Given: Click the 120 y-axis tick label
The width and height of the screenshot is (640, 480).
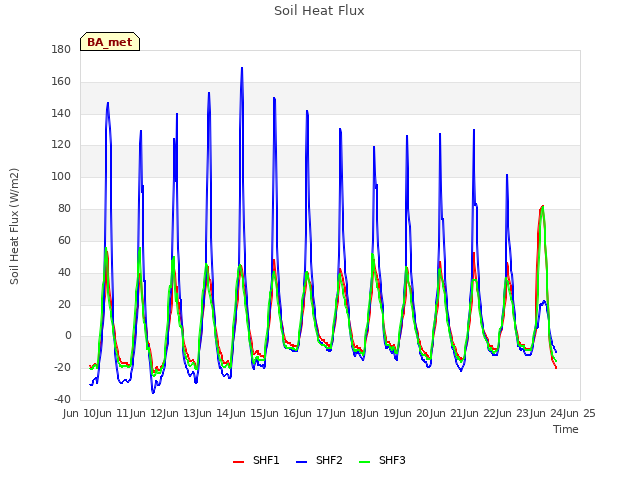Looking at the screenshot, I should (x=61, y=145).
